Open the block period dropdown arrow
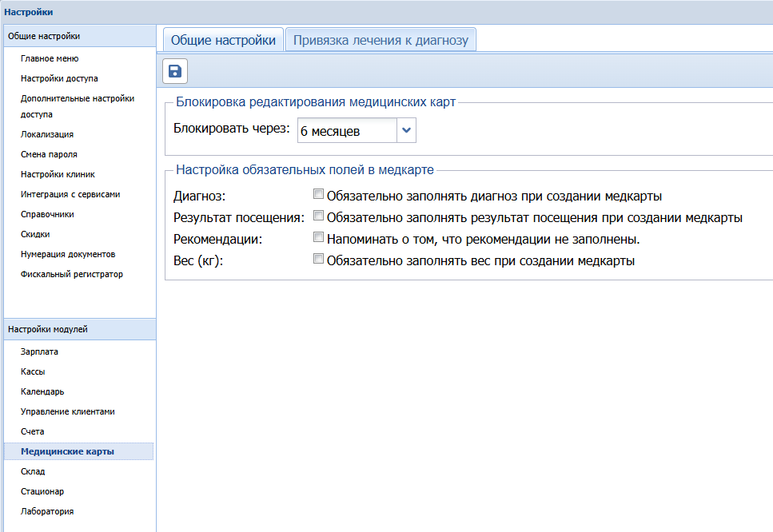This screenshot has height=532, width=773. [x=407, y=130]
